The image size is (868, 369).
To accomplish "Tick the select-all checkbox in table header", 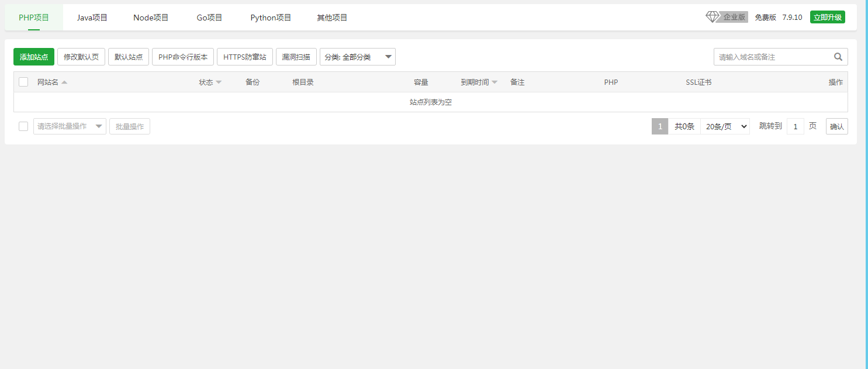I will 23,82.
